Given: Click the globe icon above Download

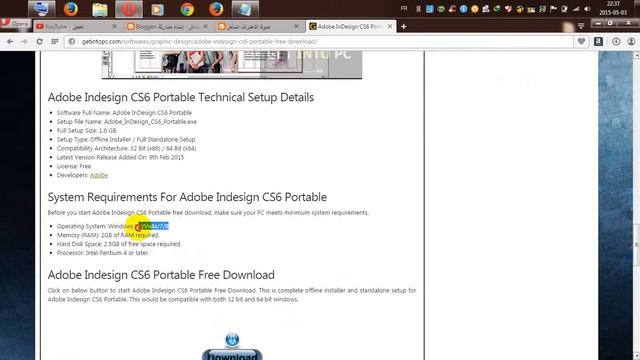Looking at the screenshot, I should (232, 340).
